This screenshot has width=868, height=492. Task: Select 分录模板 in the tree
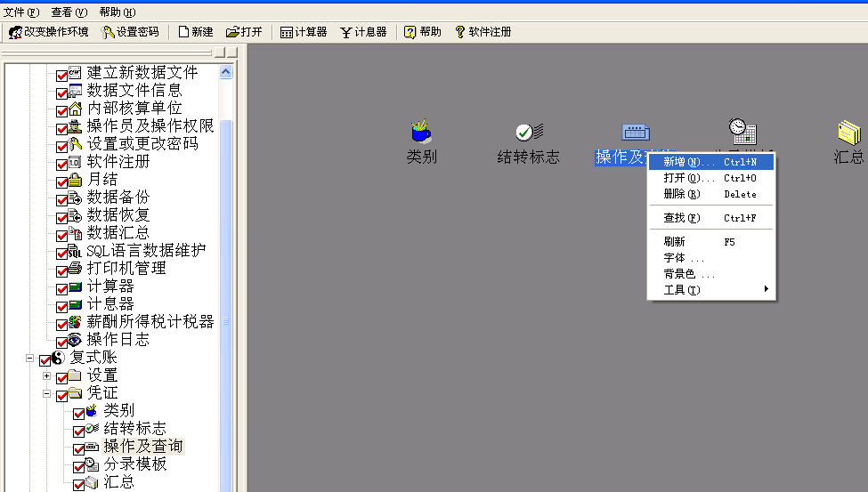134,464
